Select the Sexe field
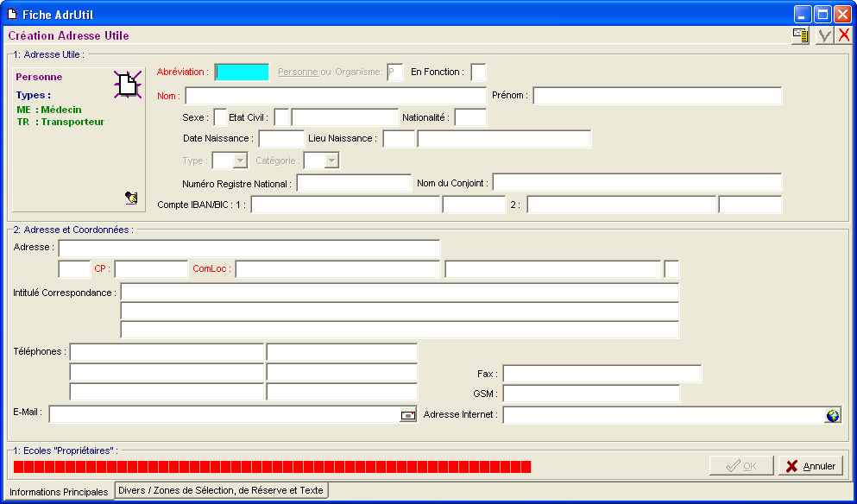Image resolution: width=857 pixels, height=504 pixels. coord(220,117)
